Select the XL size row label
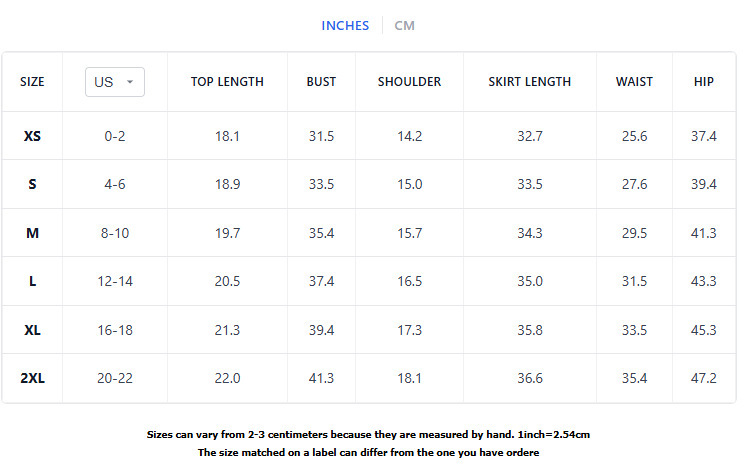Viewport: 752px width, 473px height. point(32,330)
